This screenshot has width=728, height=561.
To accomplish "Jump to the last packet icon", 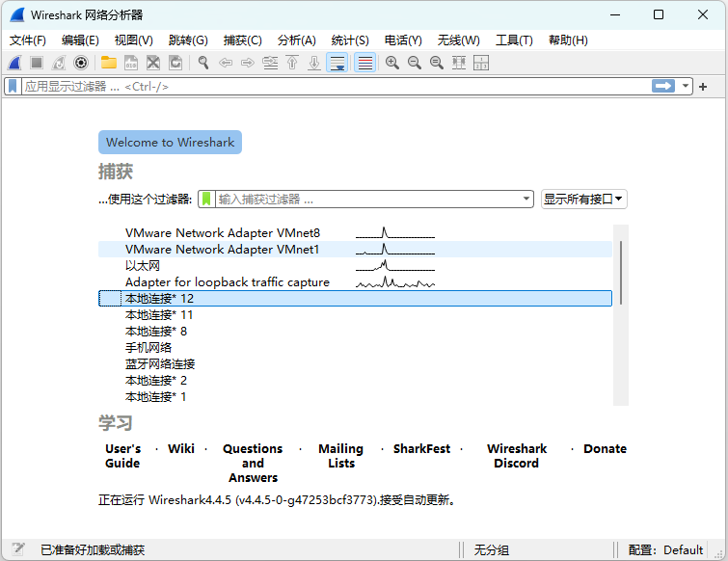I will [x=314, y=63].
